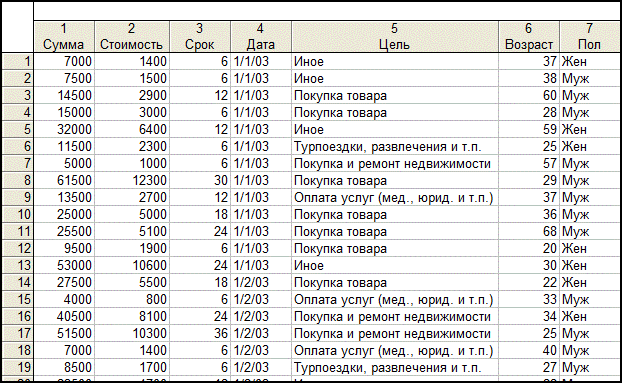Click Сумма cell 15000
Image resolution: width=622 pixels, height=383 pixels.
[x=64, y=113]
